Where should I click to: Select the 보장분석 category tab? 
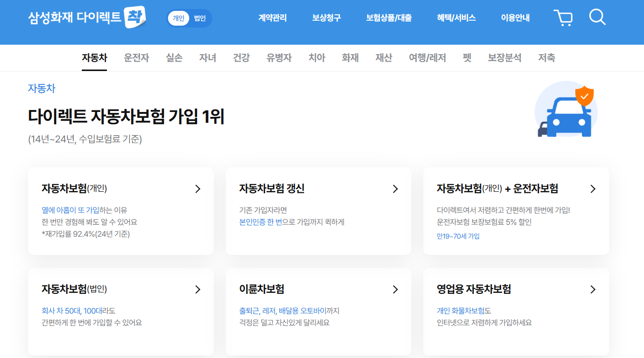pyautogui.click(x=505, y=58)
